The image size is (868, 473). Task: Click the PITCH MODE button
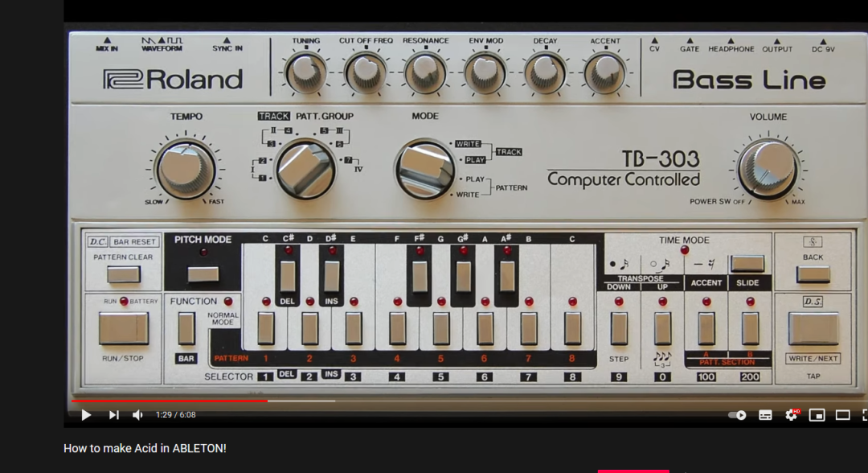[x=203, y=274]
